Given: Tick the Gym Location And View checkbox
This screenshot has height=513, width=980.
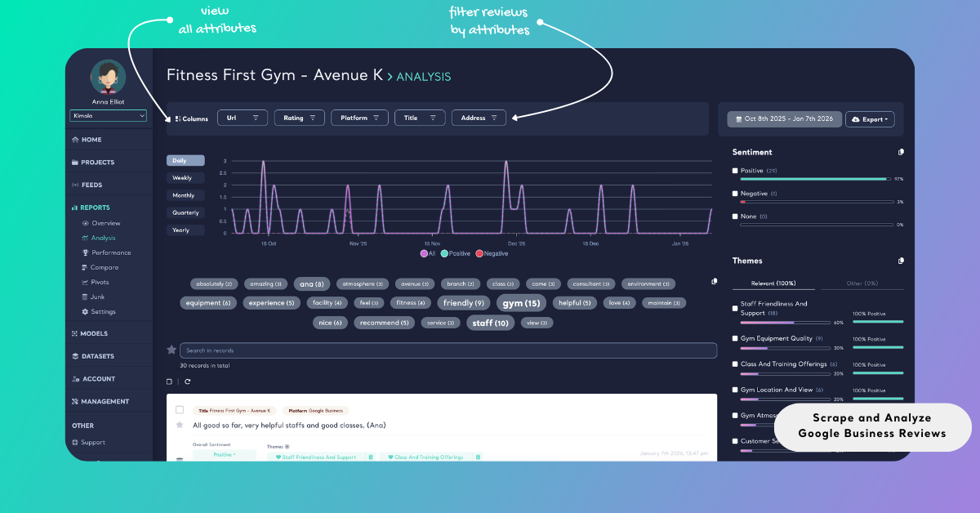Looking at the screenshot, I should coord(735,390).
